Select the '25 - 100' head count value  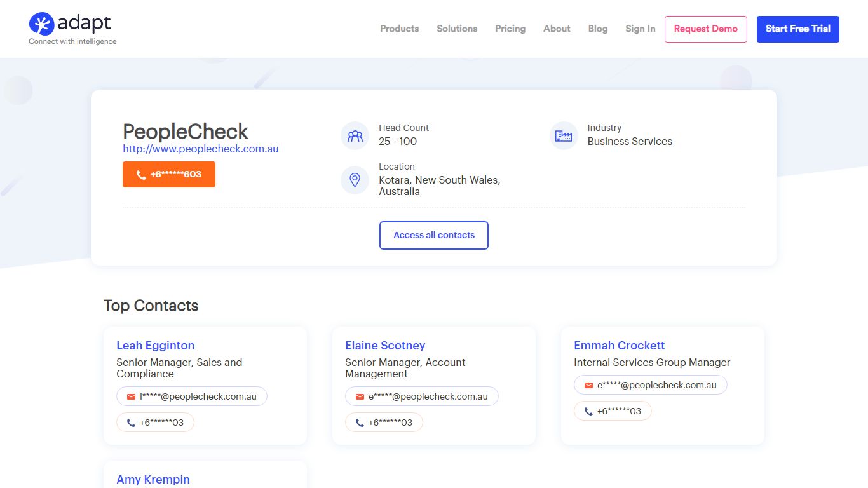(x=398, y=141)
